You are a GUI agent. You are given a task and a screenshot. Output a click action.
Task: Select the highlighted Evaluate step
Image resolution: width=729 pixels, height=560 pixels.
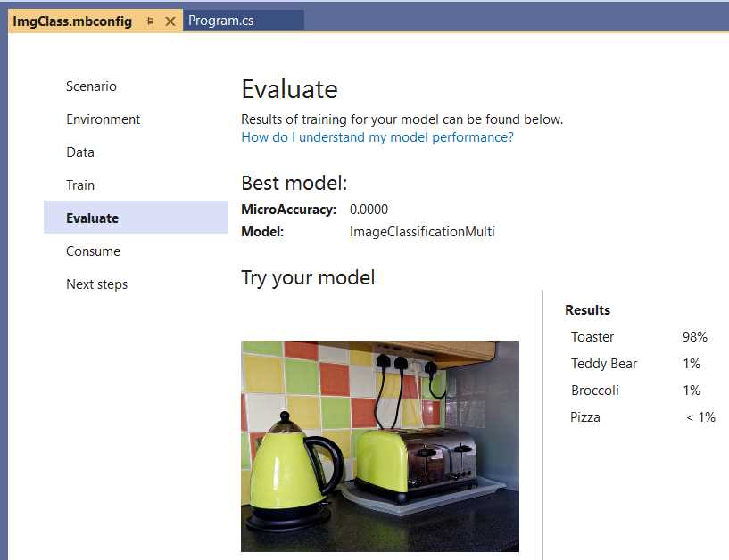pyautogui.click(x=92, y=218)
